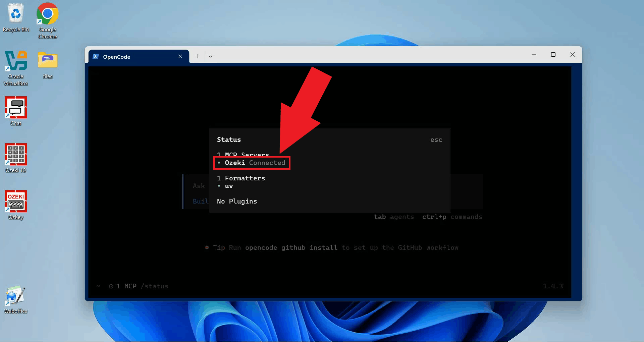Open a new terminal tab

(x=198, y=56)
